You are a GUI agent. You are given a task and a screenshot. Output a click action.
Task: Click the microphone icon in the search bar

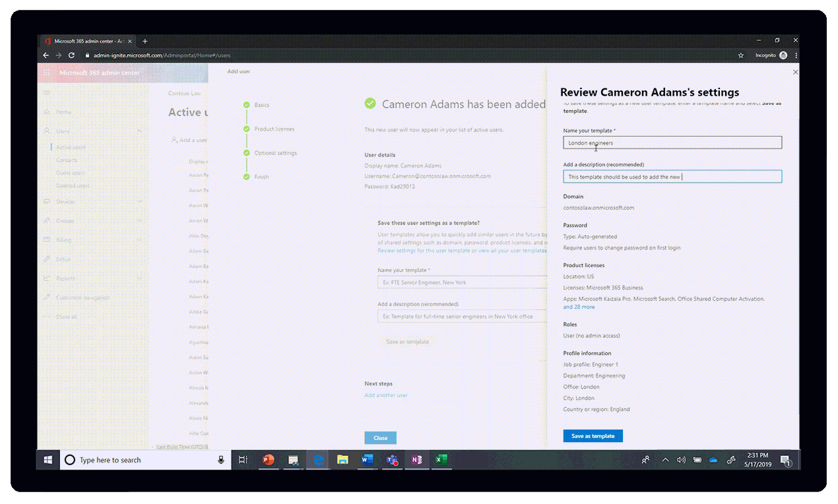pyautogui.click(x=221, y=460)
